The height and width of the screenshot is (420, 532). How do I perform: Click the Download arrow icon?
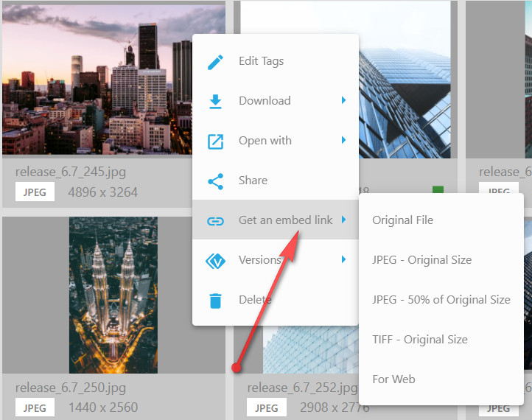(215, 101)
